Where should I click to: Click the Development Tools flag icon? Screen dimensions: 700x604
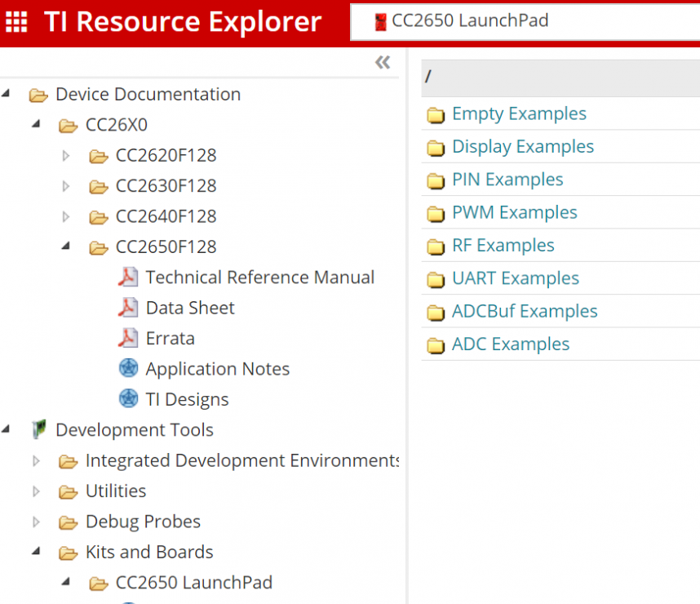(x=38, y=429)
